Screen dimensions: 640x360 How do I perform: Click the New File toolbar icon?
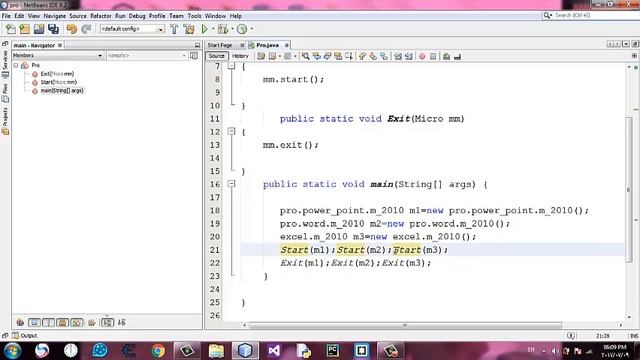pos(11,29)
